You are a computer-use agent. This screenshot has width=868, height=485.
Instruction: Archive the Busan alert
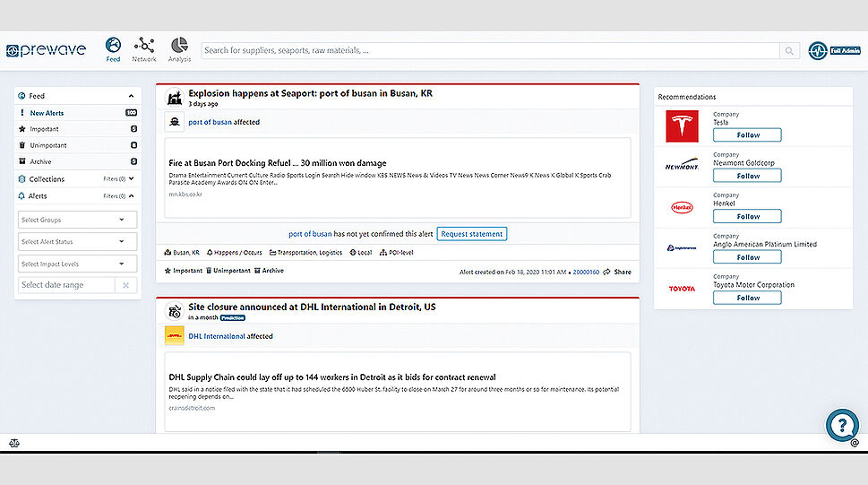[x=269, y=271]
